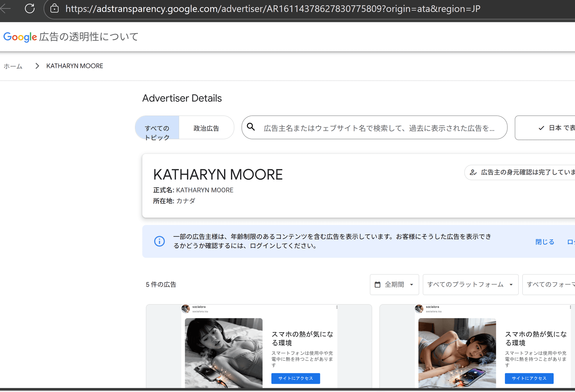Click the 5 件の広告 count text
This screenshot has width=575, height=392.
coord(161,284)
